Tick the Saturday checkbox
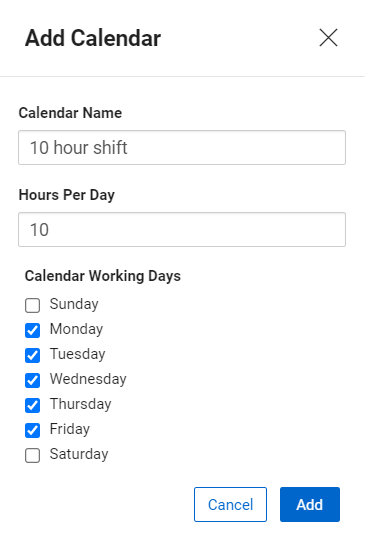Viewport: 365px width, 547px height. click(x=32, y=455)
